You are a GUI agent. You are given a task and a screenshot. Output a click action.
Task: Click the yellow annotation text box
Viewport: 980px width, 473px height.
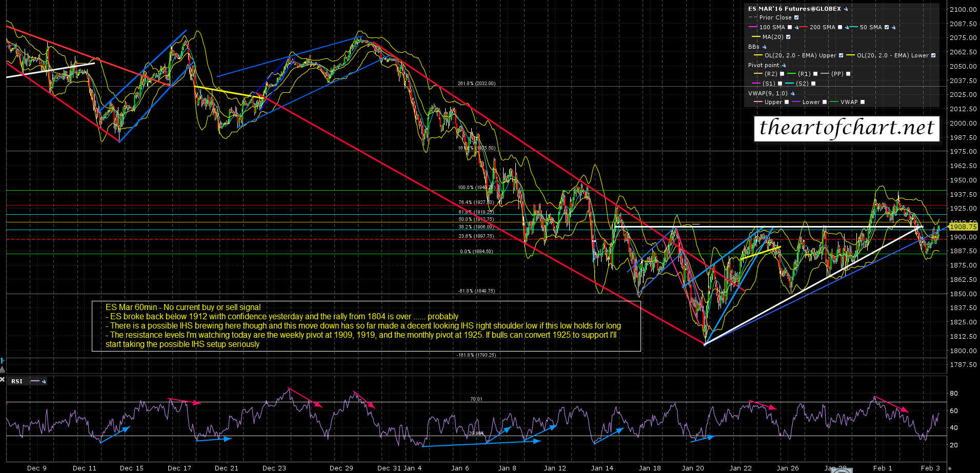pos(366,326)
